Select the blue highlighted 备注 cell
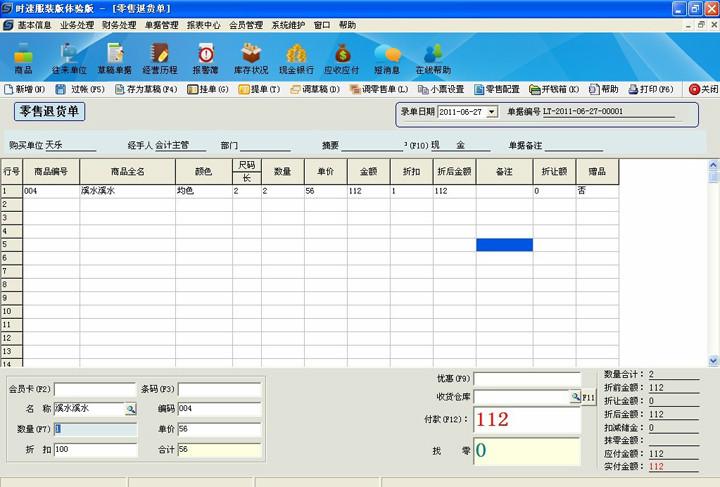 coord(504,245)
